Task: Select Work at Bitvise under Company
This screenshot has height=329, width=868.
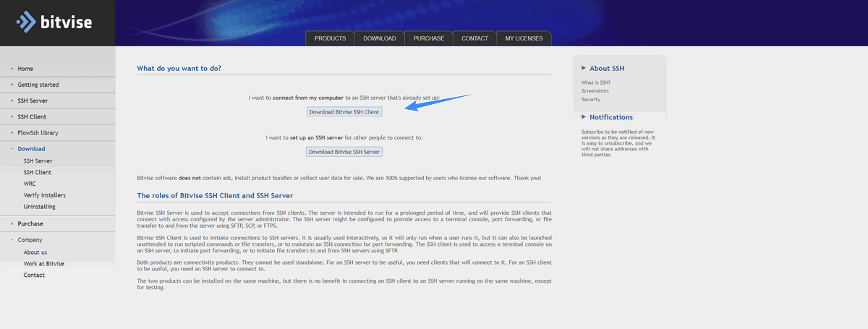Action: tap(44, 263)
